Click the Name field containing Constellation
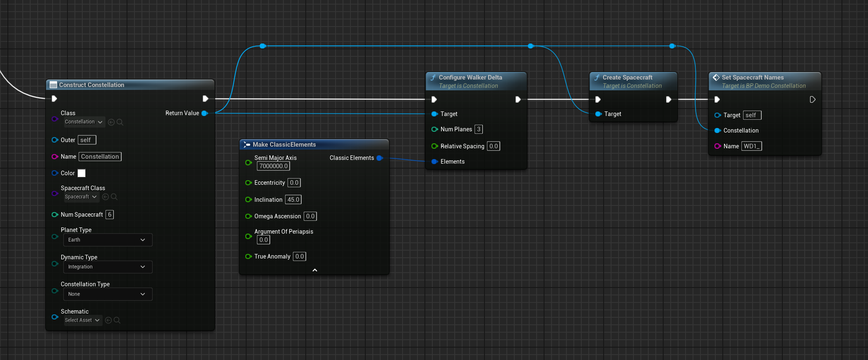Image resolution: width=868 pixels, height=360 pixels. (x=100, y=157)
